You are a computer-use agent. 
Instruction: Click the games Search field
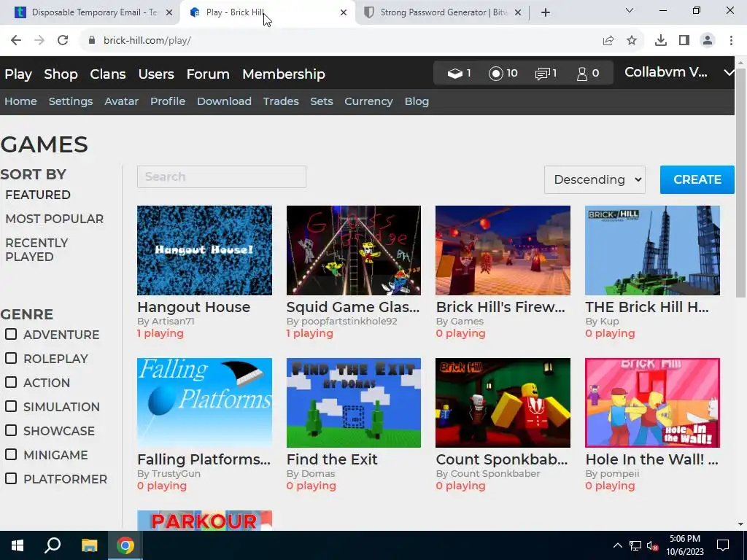coord(222,176)
